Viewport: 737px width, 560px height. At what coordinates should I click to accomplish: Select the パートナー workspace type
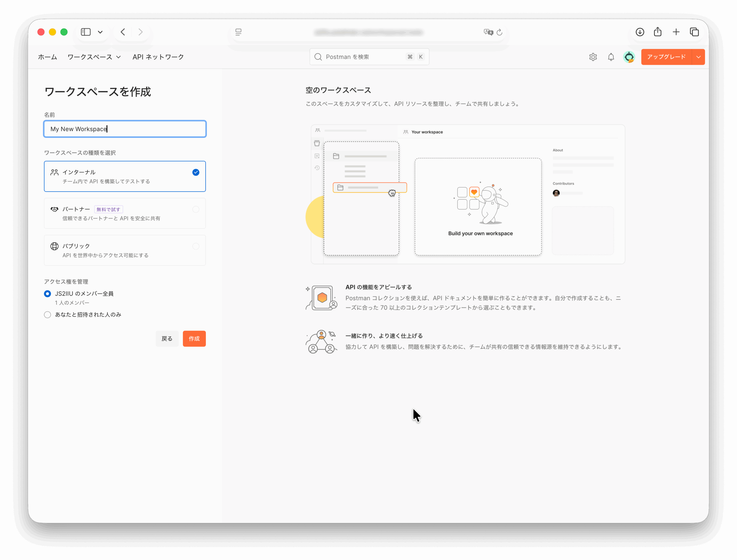[x=125, y=213]
